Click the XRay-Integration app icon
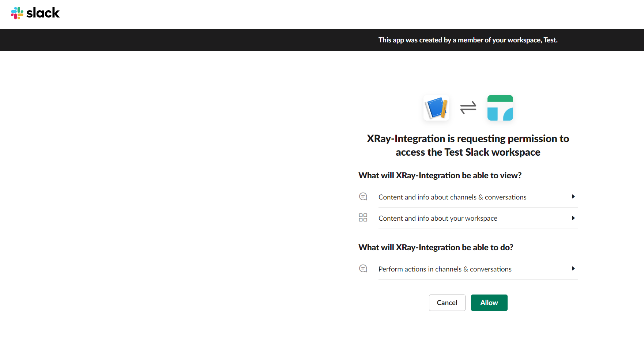 [x=436, y=108]
